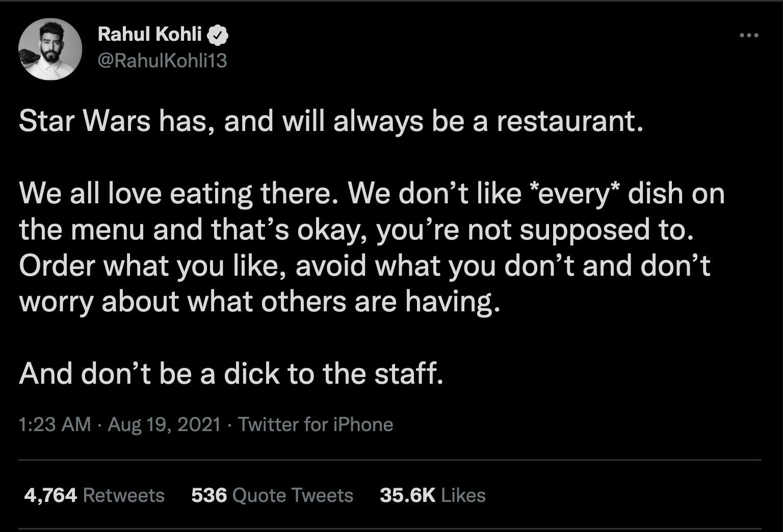Click the 35.6K like count number
This screenshot has height=532, width=783.
(407, 495)
